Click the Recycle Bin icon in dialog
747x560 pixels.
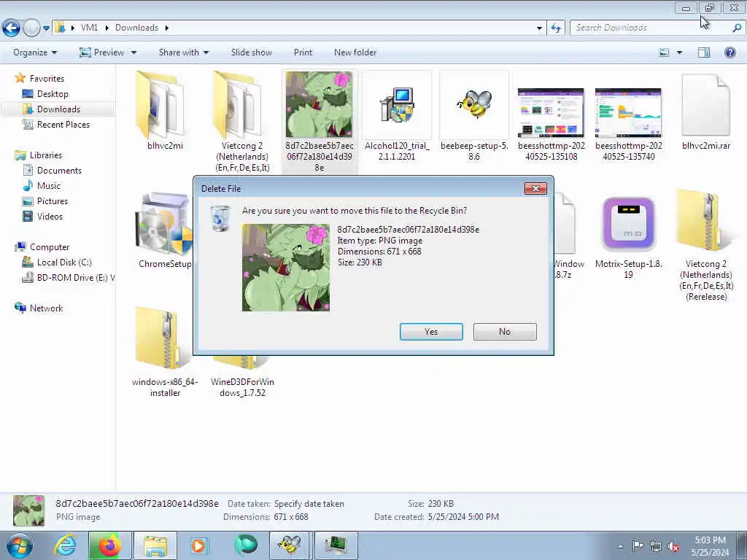click(220, 219)
